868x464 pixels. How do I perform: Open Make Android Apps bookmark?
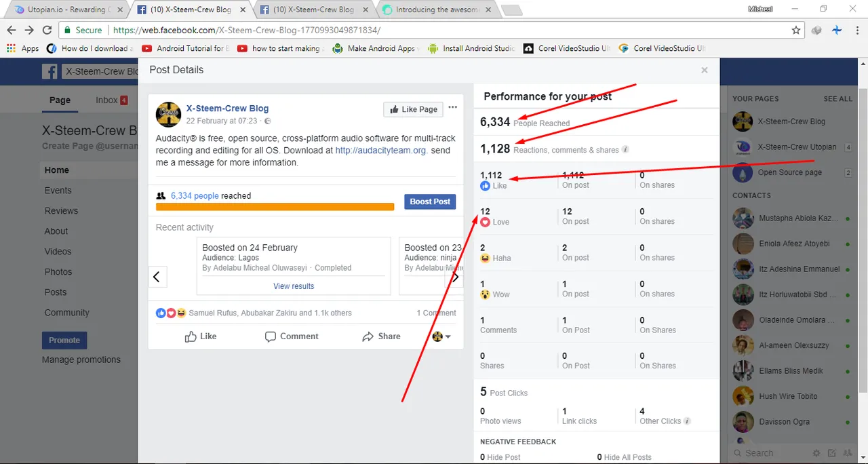tap(375, 48)
